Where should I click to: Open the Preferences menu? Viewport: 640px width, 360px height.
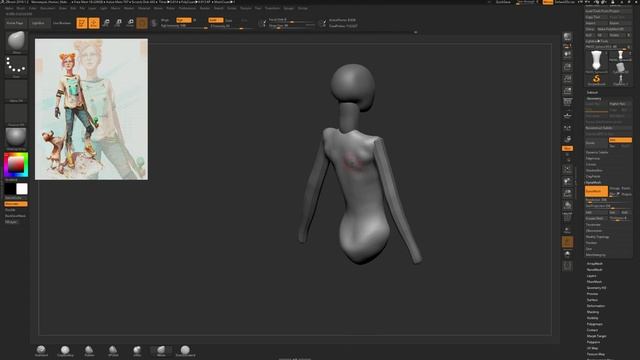point(187,8)
